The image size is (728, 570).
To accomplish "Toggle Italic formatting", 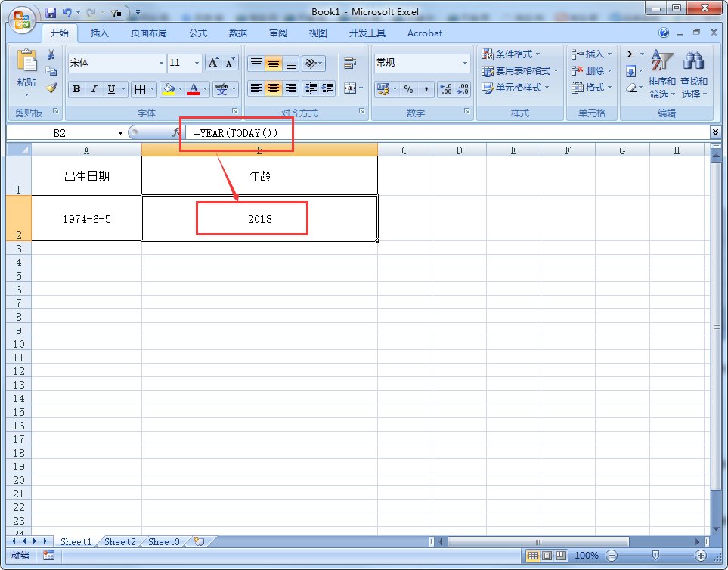I will [94, 89].
